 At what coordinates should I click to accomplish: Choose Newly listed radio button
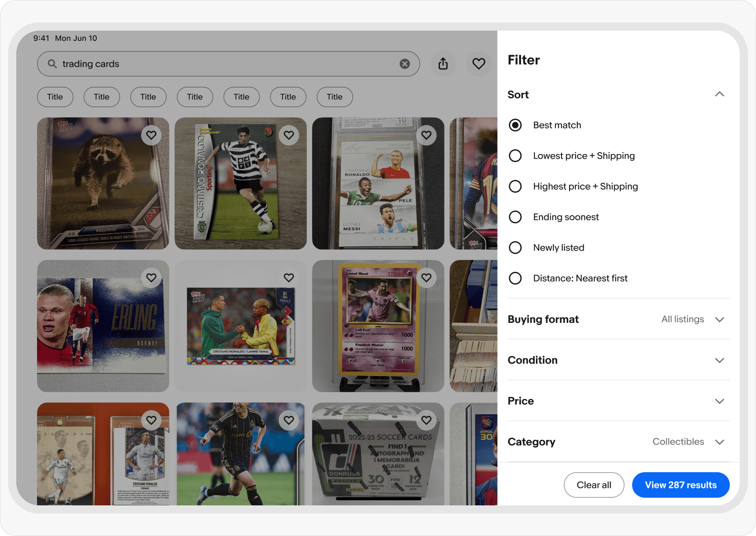coord(515,248)
